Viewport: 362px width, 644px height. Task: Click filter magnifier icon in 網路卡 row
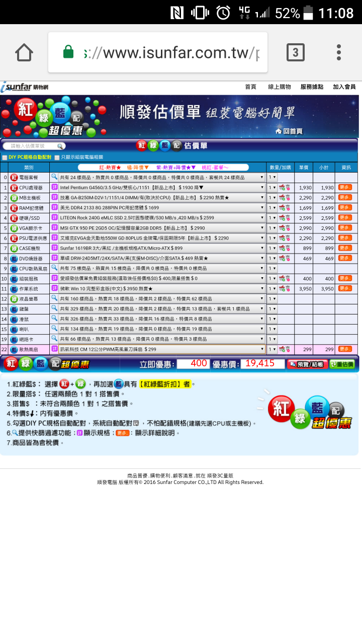(54, 338)
